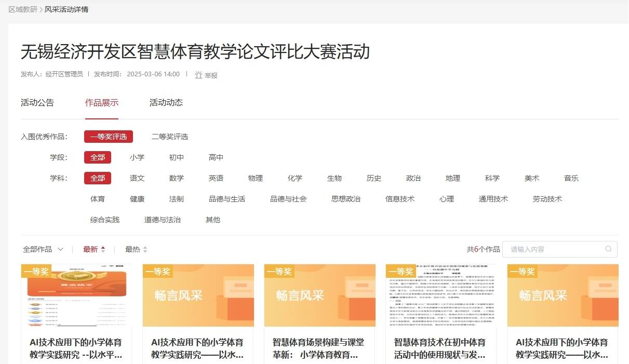Click the report (举报) alarm icon
Viewport: 629px width, 364px height.
click(198, 75)
